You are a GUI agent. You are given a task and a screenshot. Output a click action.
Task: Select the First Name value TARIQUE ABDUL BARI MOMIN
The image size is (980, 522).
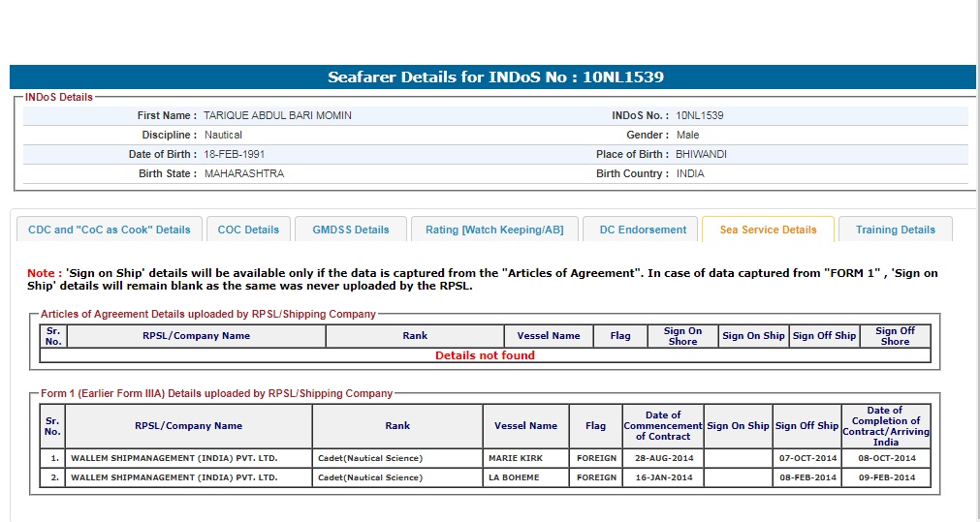click(277, 115)
